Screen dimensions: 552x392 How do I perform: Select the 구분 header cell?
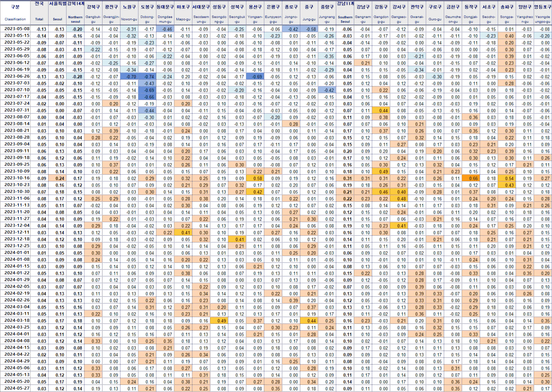tap(15, 7)
